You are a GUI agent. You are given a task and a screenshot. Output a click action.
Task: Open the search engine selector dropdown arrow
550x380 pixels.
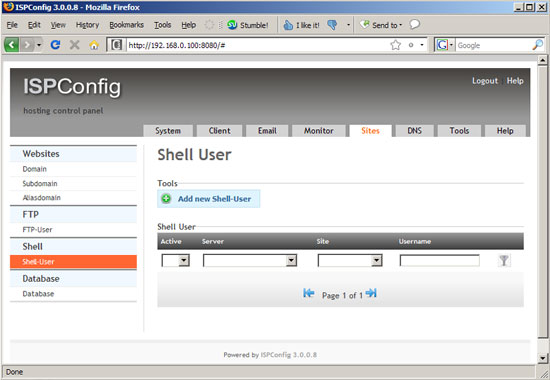[451, 45]
